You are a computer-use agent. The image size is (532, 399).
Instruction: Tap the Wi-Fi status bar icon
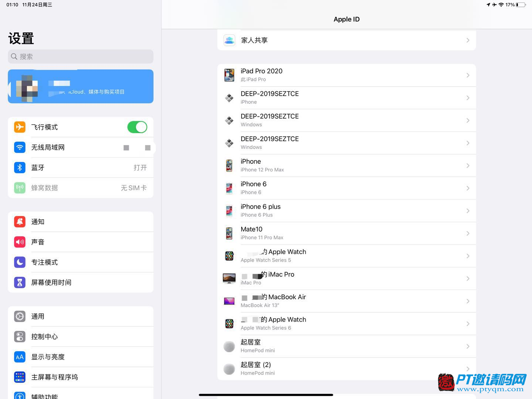click(501, 5)
